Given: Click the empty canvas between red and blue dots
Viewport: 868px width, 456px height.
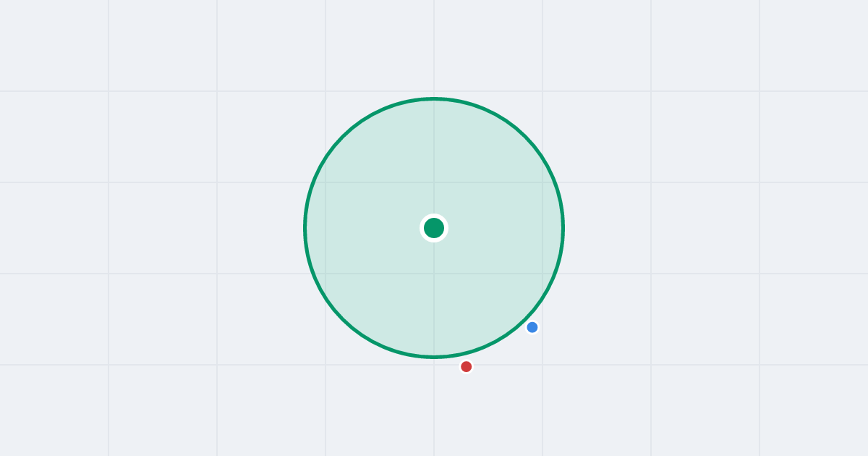Looking at the screenshot, I should (500, 347).
